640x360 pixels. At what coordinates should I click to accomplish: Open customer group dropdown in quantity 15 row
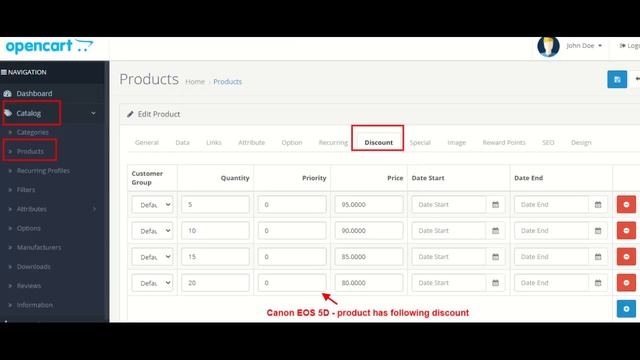tap(152, 257)
